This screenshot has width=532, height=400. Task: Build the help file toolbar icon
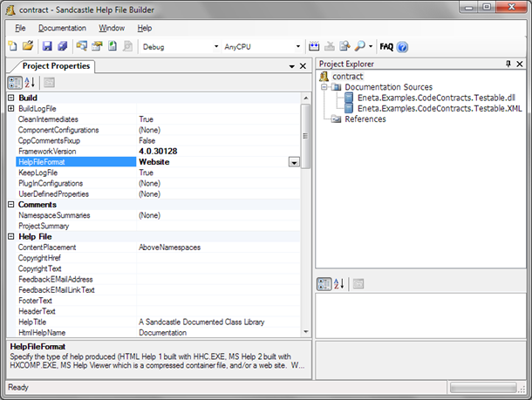tap(314, 46)
